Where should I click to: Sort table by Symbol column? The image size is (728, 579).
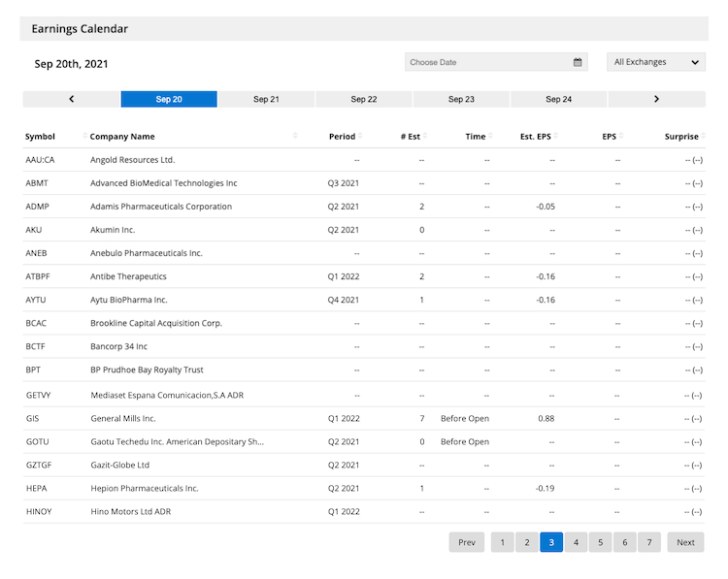[x=41, y=137]
